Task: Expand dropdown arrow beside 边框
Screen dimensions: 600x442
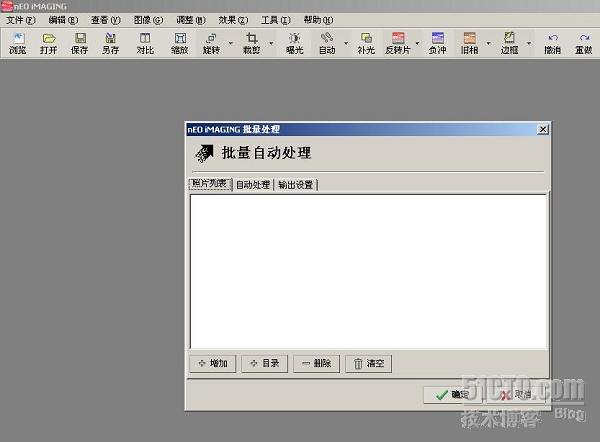Action: pos(529,43)
